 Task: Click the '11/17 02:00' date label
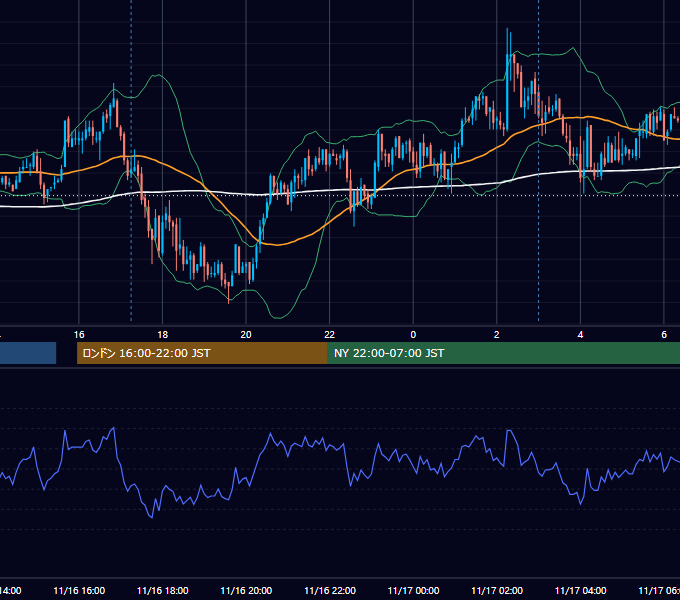(497, 590)
